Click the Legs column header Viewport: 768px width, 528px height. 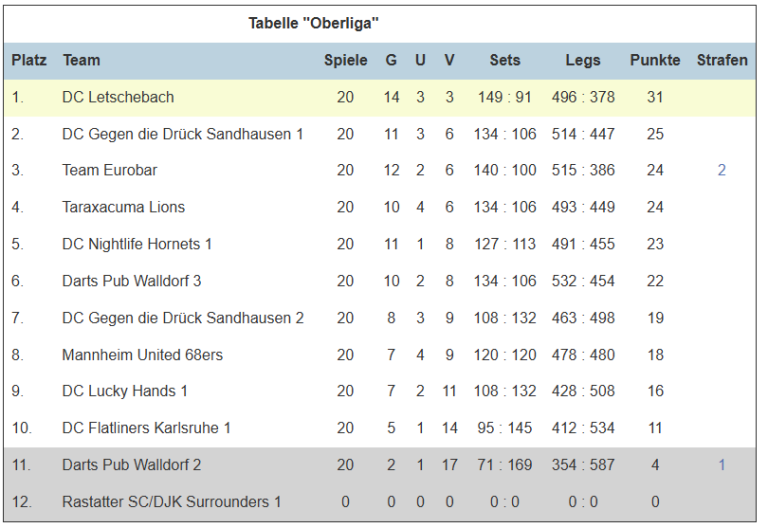coord(583,60)
